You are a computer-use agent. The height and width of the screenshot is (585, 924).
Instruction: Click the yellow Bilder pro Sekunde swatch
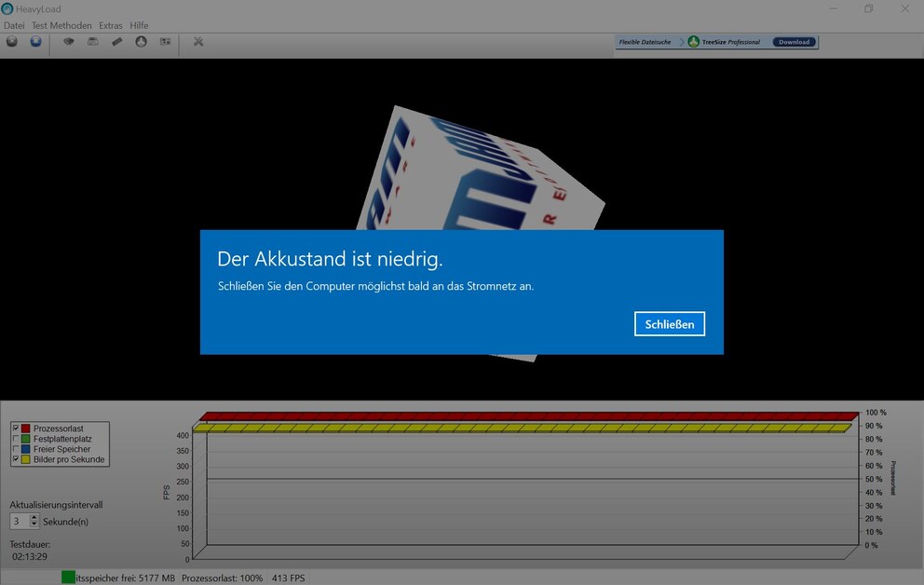pyautogui.click(x=25, y=459)
